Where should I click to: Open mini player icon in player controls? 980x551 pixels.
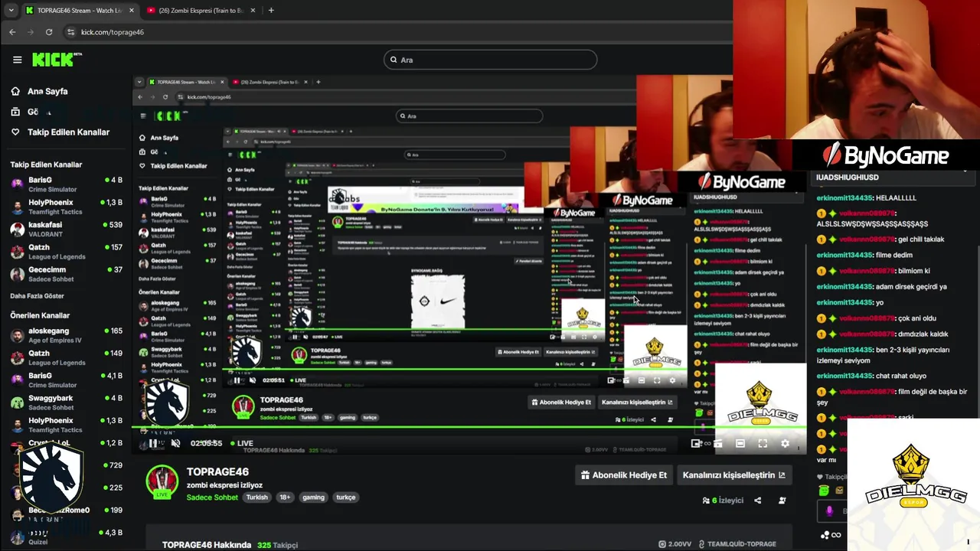coord(696,443)
